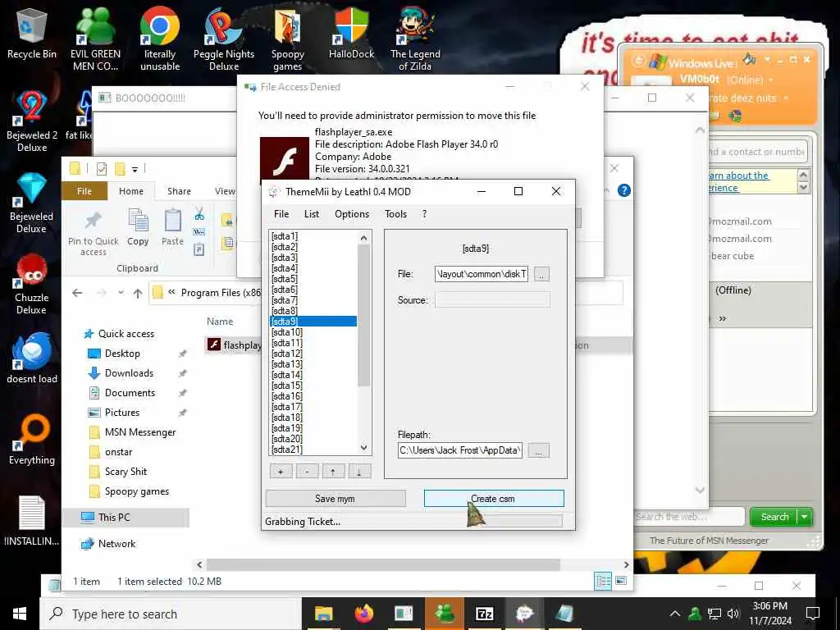The image size is (840, 630).
Task: Open Explorer File ribbon tab
Action: tap(84, 191)
